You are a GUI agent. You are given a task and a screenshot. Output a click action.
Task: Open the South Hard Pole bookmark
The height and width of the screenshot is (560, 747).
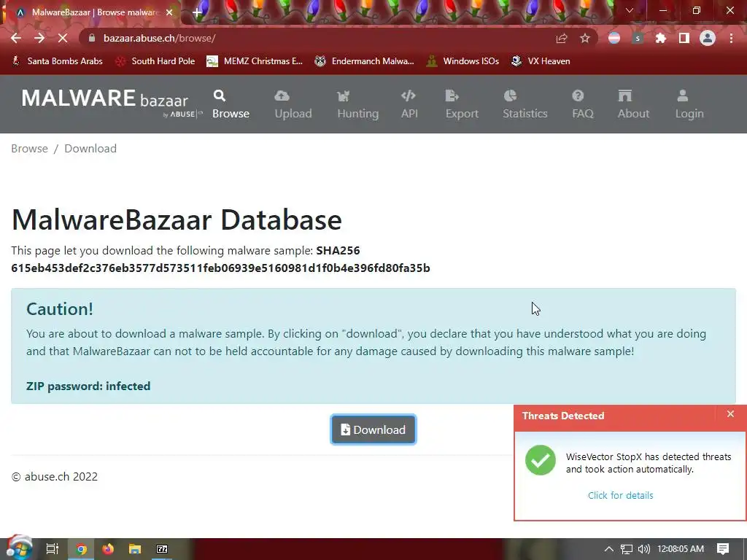coord(155,61)
